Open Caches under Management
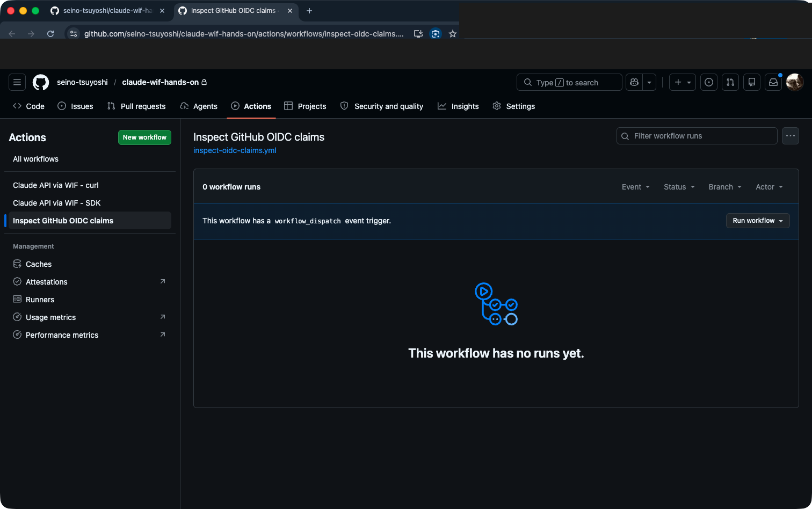This screenshot has width=812, height=509. click(x=90, y=264)
